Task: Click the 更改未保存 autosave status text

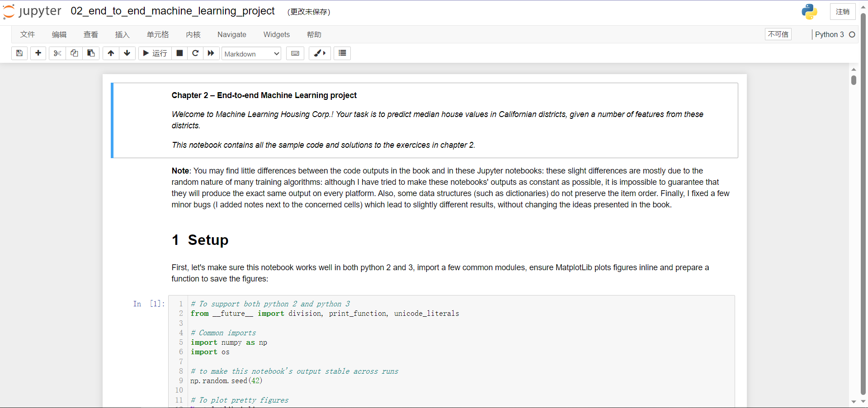Action: pos(309,12)
